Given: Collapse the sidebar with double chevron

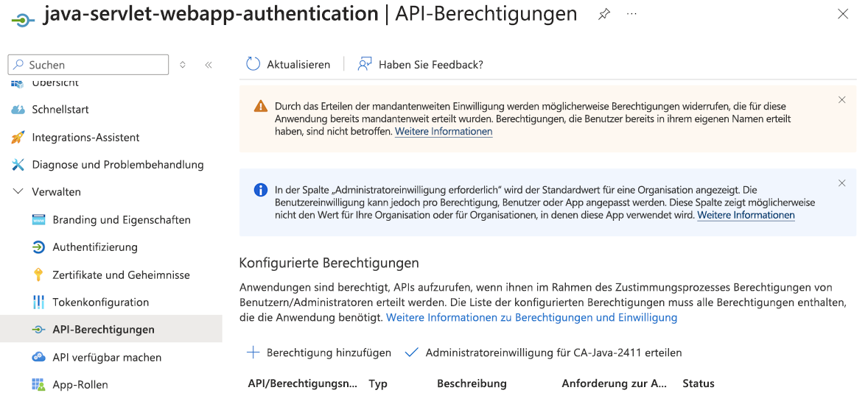Looking at the screenshot, I should click(209, 65).
